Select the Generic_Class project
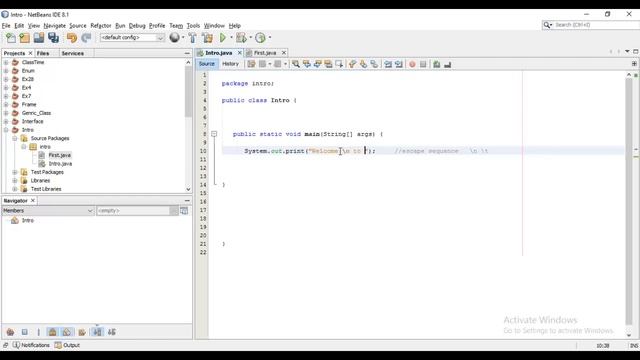 click(36, 113)
